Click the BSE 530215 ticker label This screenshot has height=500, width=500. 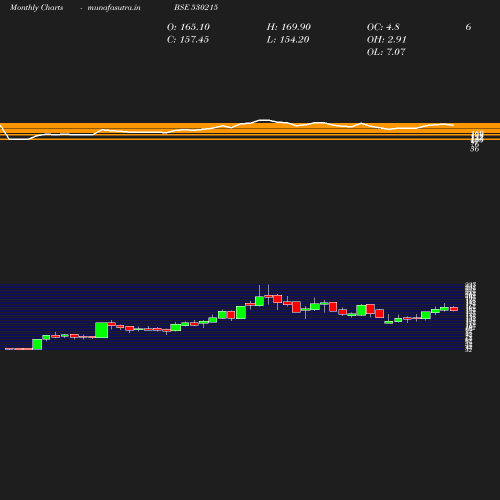(196, 7)
